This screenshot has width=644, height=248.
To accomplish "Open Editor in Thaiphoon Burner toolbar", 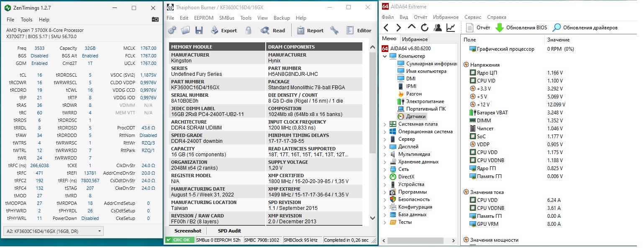I will (x=359, y=30).
